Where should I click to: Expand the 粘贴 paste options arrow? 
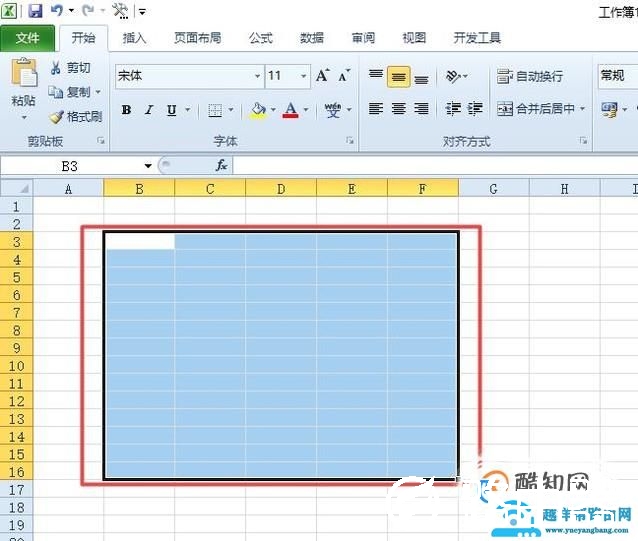pyautogui.click(x=24, y=118)
